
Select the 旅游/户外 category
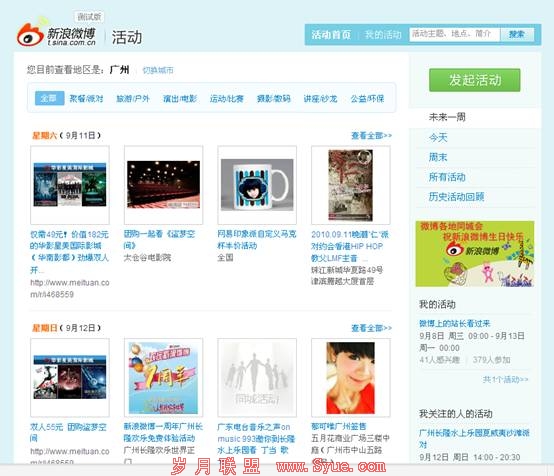pyautogui.click(x=133, y=99)
